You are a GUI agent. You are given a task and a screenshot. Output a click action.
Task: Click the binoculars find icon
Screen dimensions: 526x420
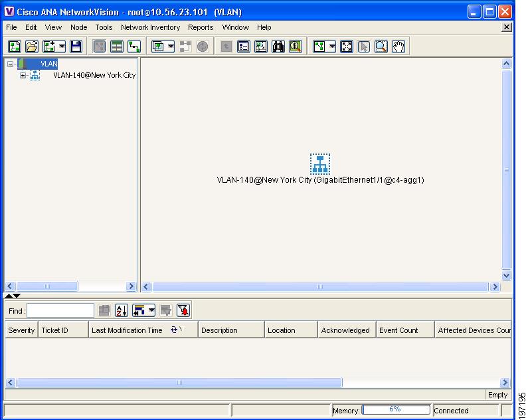tap(278, 47)
